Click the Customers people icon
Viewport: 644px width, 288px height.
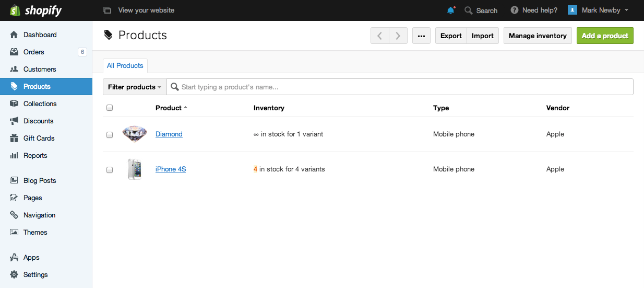click(x=14, y=69)
